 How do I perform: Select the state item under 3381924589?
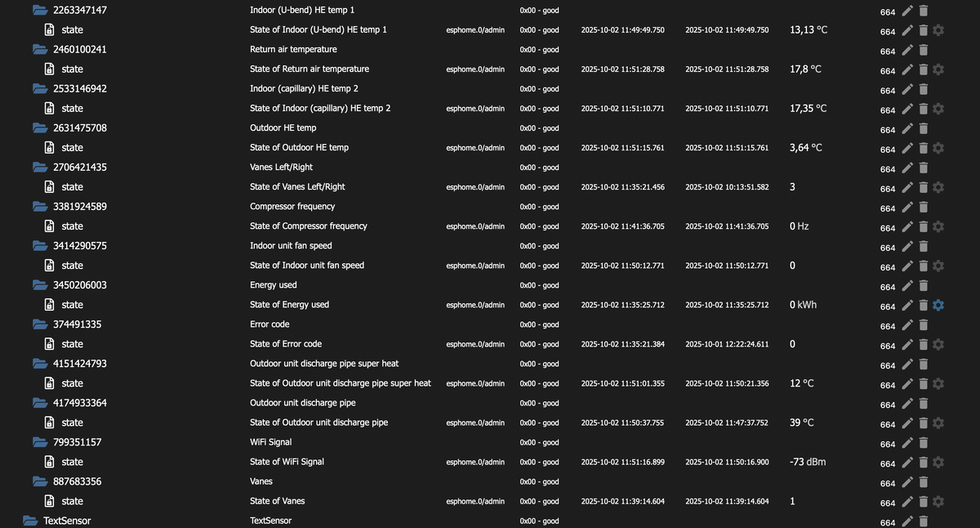click(x=72, y=226)
